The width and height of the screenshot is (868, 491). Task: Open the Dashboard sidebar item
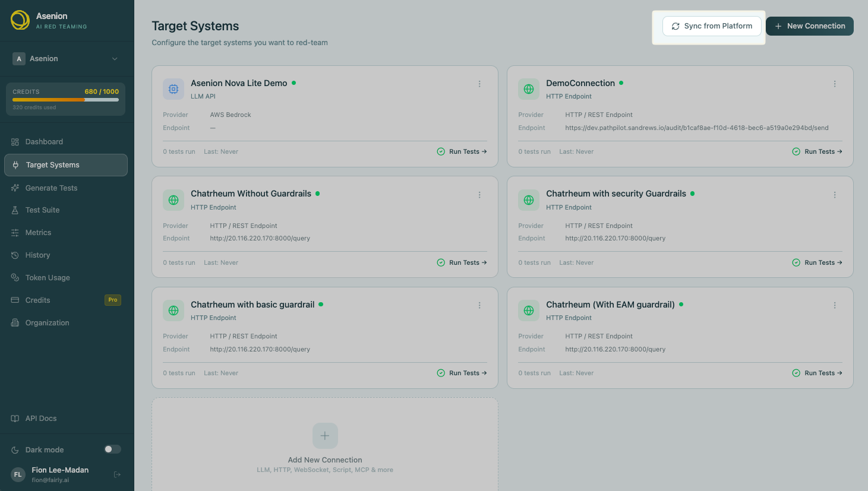pos(66,142)
